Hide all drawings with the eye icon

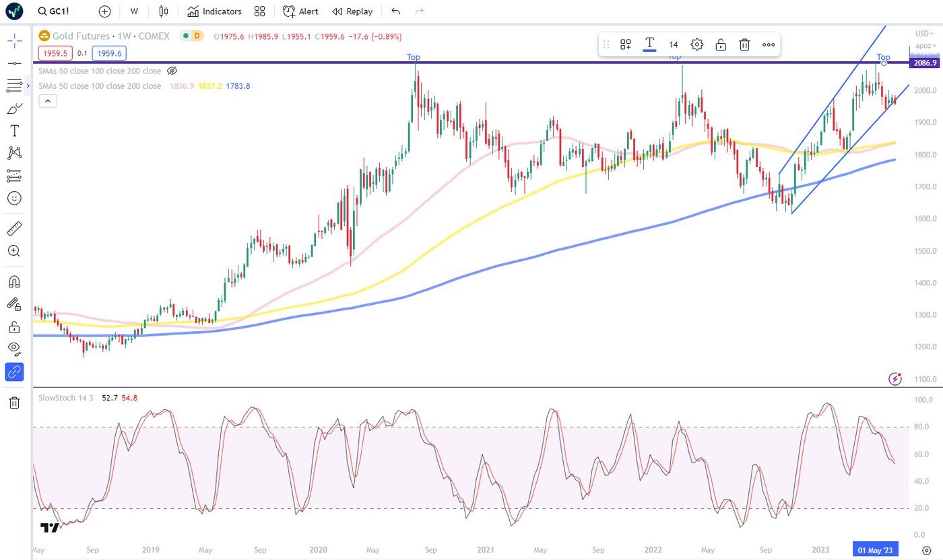click(x=14, y=349)
